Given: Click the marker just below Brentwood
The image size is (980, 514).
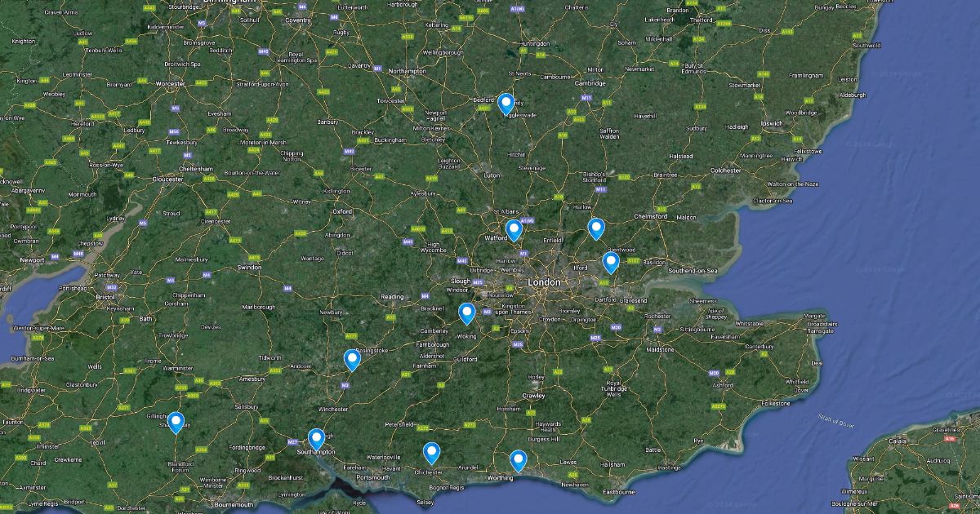Looking at the screenshot, I should click(611, 263).
